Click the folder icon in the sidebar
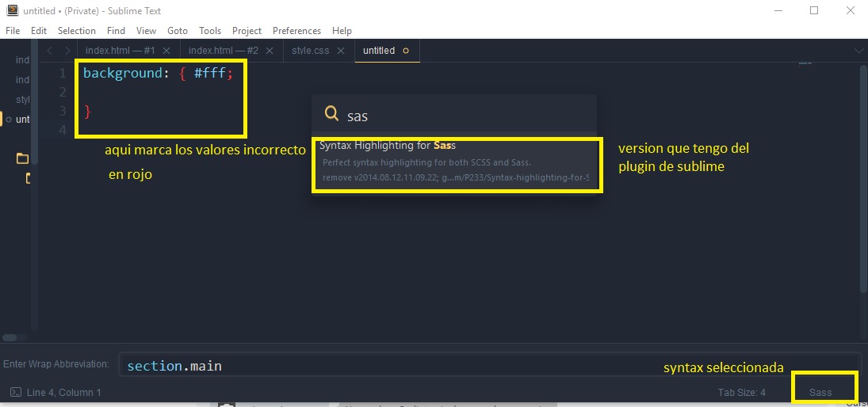 [22, 159]
